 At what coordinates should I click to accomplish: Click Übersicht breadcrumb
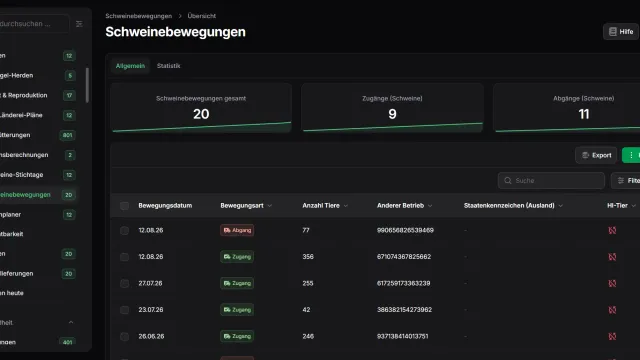[x=202, y=16]
